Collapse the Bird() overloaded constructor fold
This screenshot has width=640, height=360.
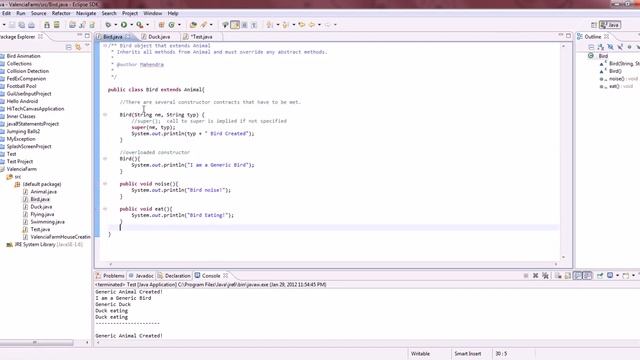(x=105, y=159)
